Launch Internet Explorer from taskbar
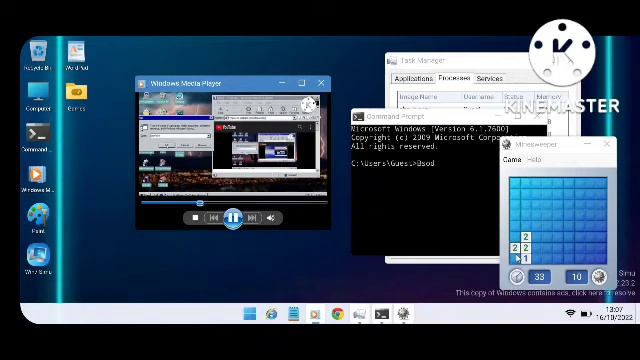The height and width of the screenshot is (360, 640). 271,313
